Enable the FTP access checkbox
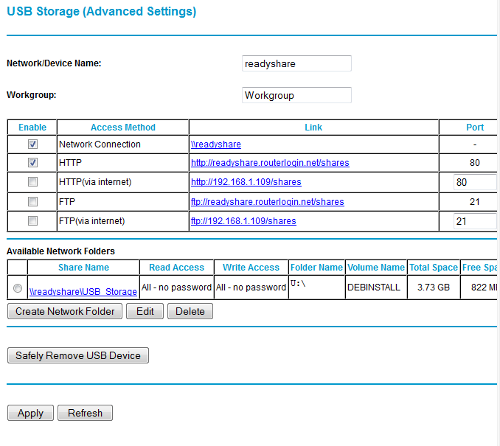Screen dimensions: 500x446 click(x=33, y=201)
